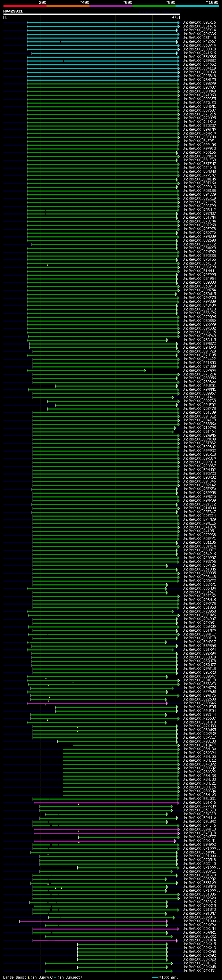Click the query end position 472

(175, 17)
